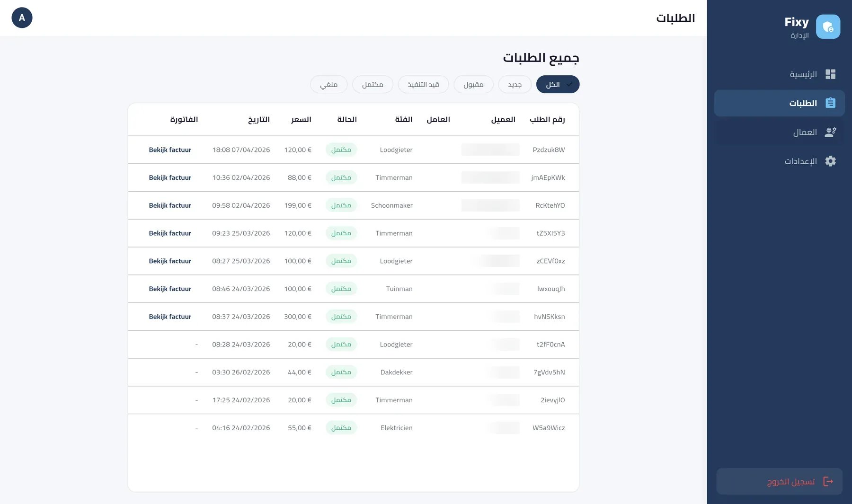852x504 pixels.
Task: Open the user avatar 'A' menu
Action: (x=22, y=18)
